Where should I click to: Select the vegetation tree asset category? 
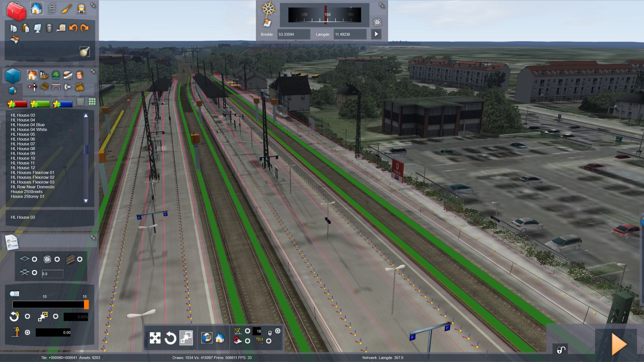click(56, 75)
